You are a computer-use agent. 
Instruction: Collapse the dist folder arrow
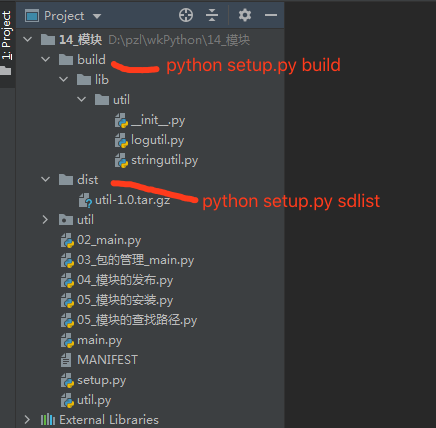tap(45, 179)
